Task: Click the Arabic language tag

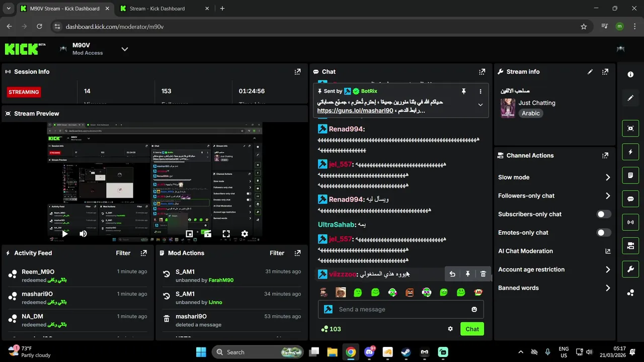Action: (531, 113)
